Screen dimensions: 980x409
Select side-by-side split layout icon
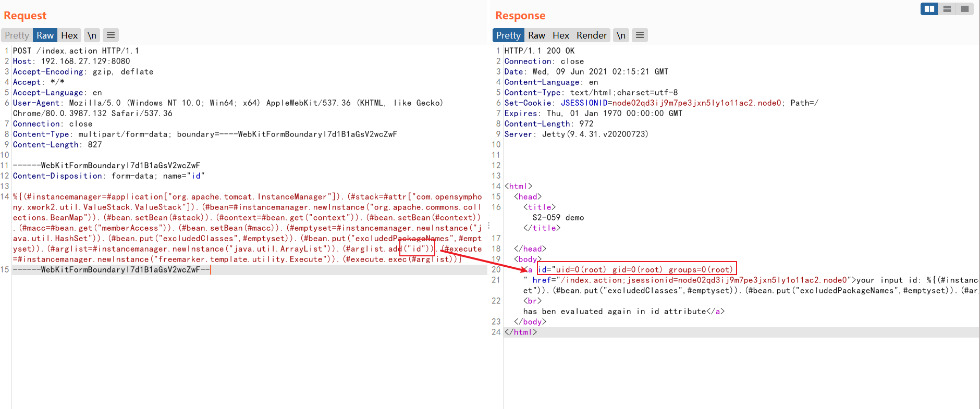(929, 9)
